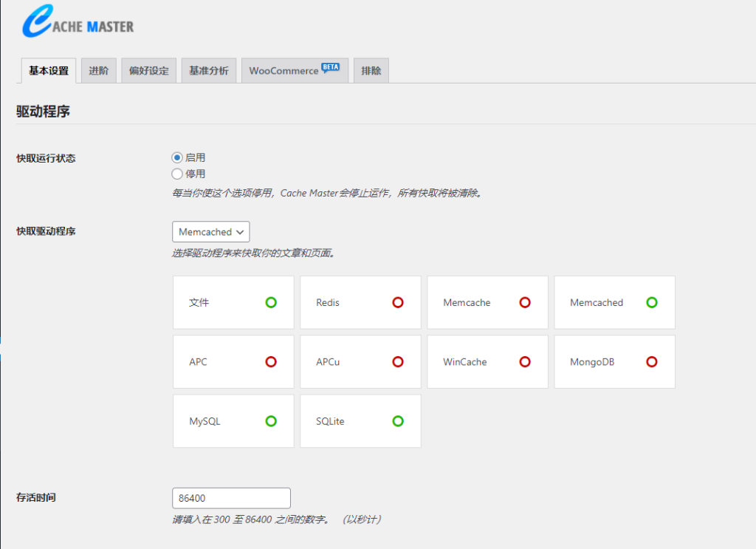Switch to the 进阶 tab
Viewport: 756px width, 549px height.
(x=99, y=71)
